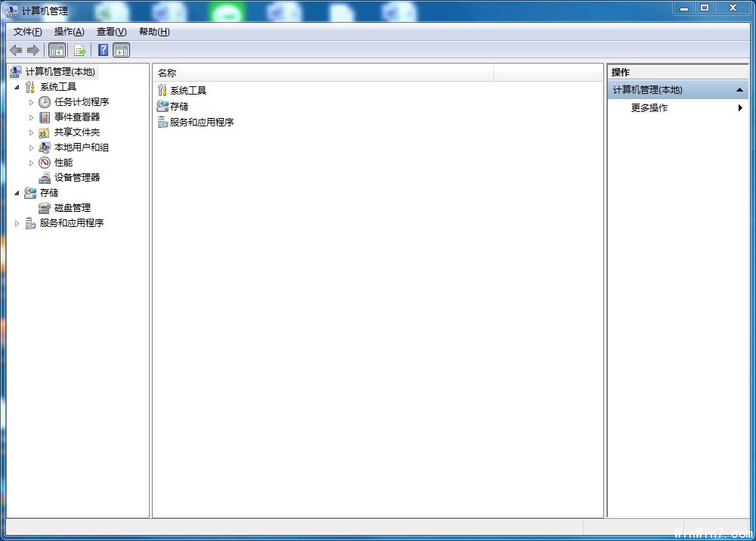Click the Back arrow in toolbar
Image resolution: width=756 pixels, height=541 pixels.
click(16, 51)
